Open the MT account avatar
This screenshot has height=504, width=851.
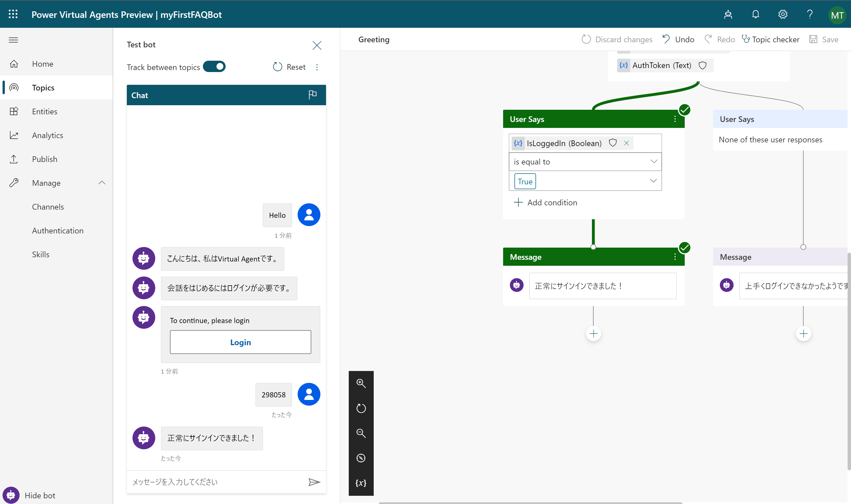tap(837, 15)
